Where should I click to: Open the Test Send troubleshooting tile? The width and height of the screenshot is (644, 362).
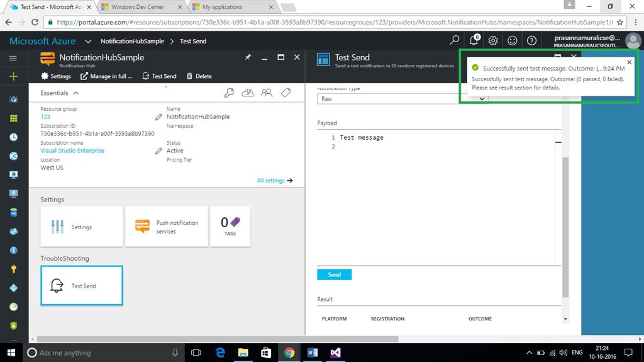pos(82,285)
